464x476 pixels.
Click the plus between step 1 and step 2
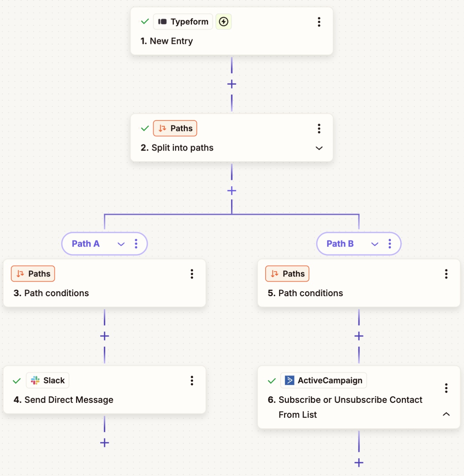[x=232, y=84]
